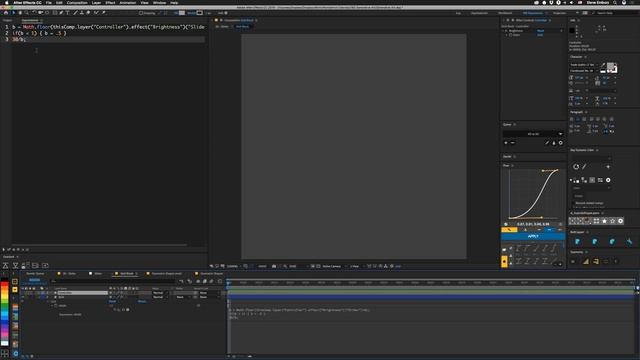The image size is (640, 360).
Task: Click Reset for the Brightness effect
Action: coord(540,31)
